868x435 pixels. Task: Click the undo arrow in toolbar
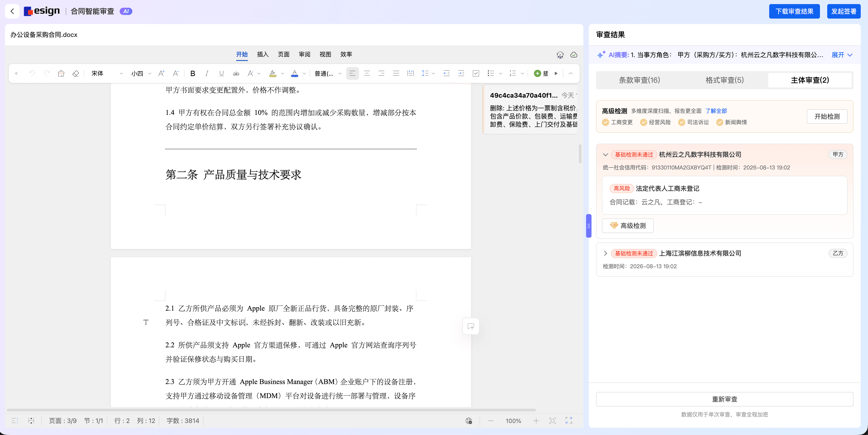(x=32, y=73)
